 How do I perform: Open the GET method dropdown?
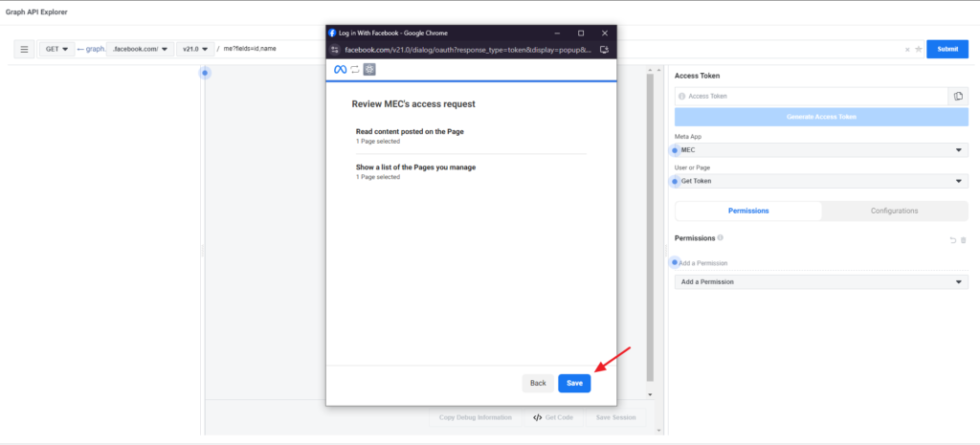[57, 49]
